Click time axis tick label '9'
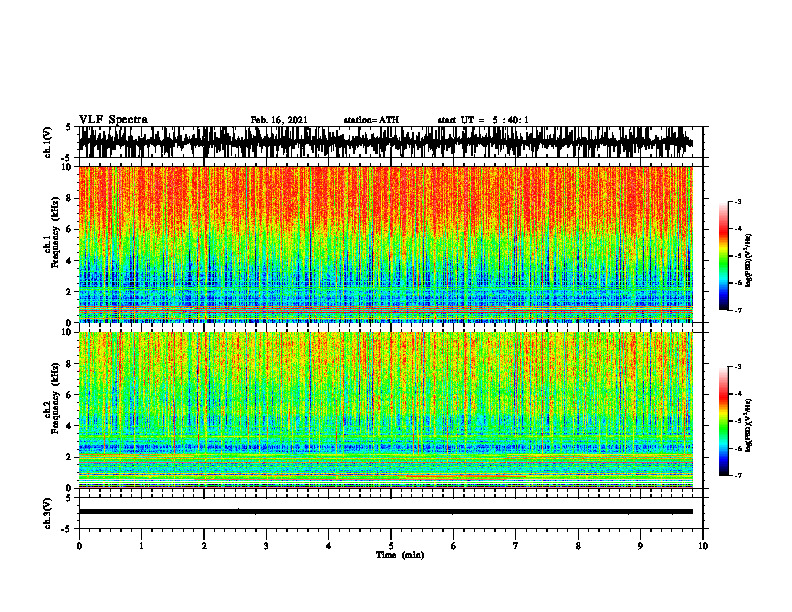This screenshot has width=792, height=612. 640,546
